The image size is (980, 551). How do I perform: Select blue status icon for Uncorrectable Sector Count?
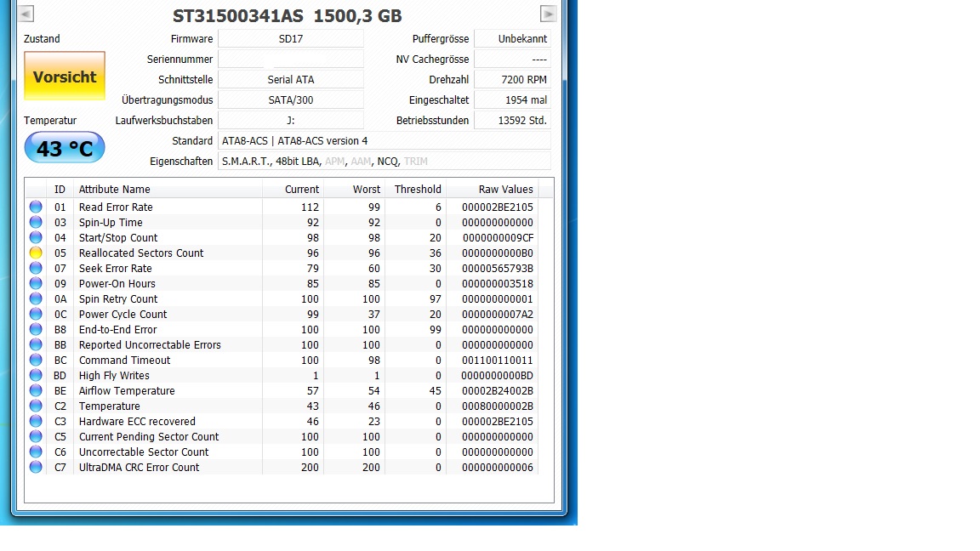click(36, 452)
